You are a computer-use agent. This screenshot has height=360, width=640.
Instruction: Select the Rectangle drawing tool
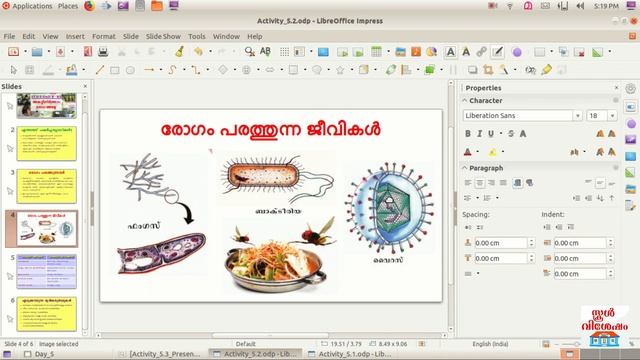(115, 70)
